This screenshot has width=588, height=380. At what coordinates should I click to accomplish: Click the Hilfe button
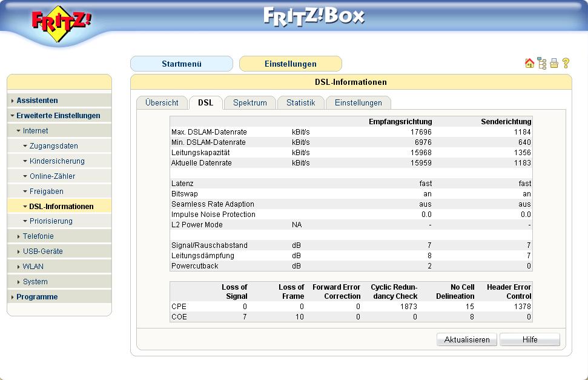click(x=530, y=339)
